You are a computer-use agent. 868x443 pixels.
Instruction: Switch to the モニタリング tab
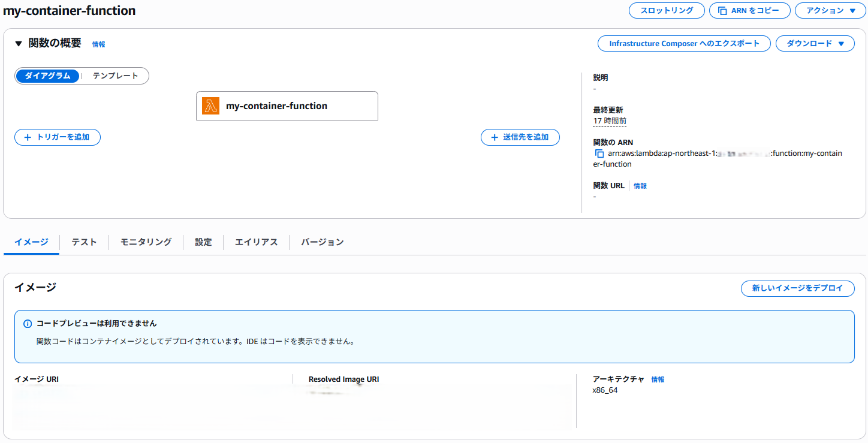pyautogui.click(x=144, y=242)
